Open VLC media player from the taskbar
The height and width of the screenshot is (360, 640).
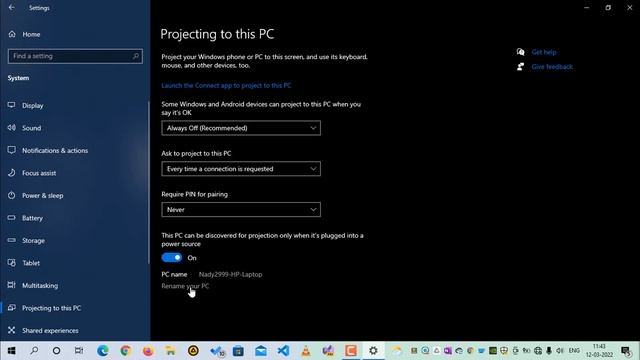click(x=306, y=351)
